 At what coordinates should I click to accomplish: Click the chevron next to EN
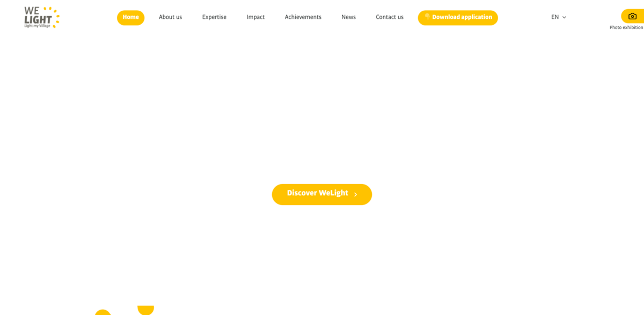[x=564, y=18]
